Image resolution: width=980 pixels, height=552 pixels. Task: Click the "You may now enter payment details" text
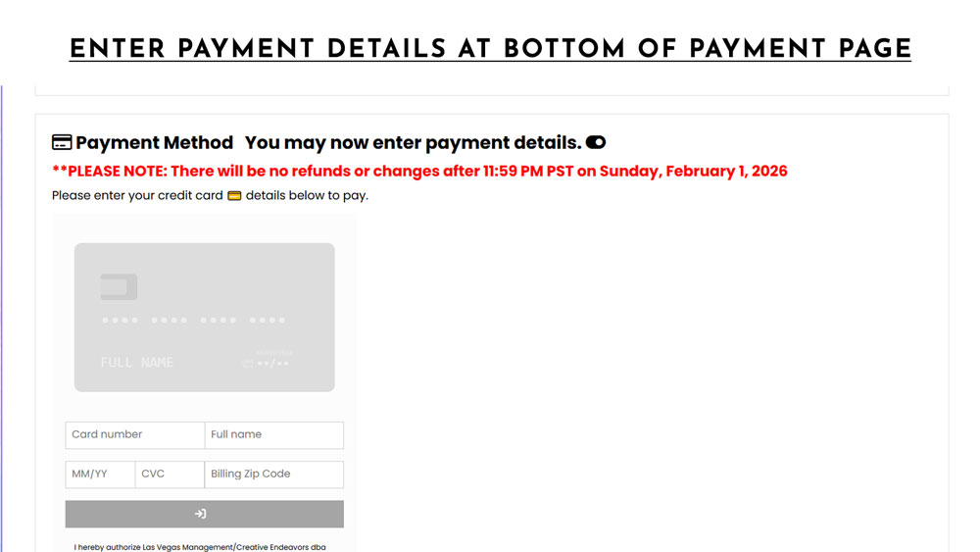[x=413, y=143]
